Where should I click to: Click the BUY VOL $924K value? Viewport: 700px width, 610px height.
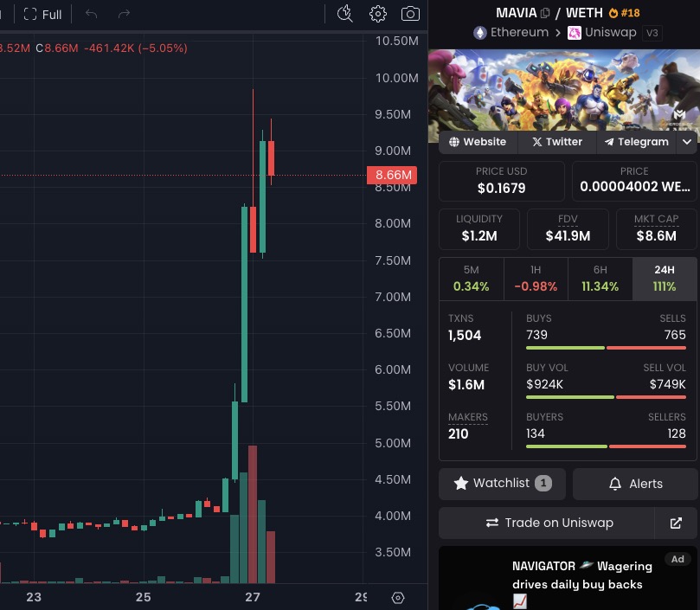coord(544,384)
